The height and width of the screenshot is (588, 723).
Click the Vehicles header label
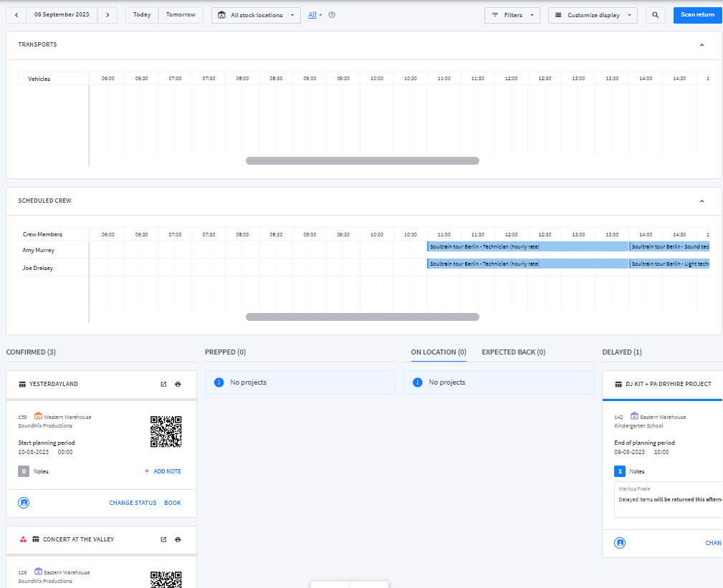click(39, 79)
